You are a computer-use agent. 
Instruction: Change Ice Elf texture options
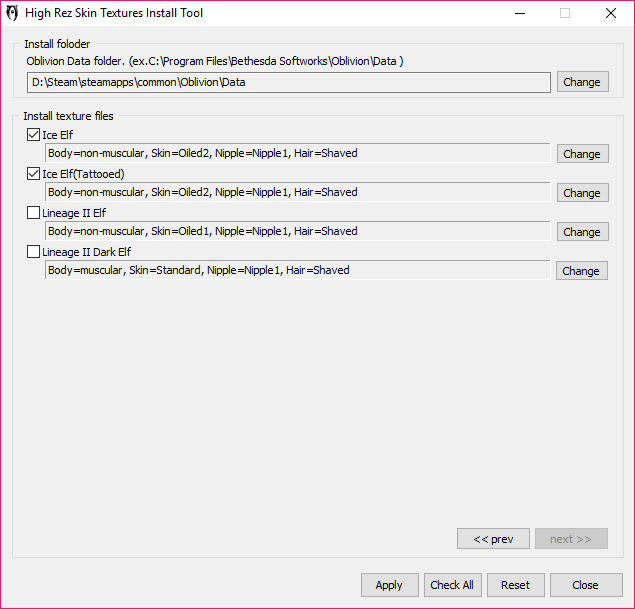(581, 154)
